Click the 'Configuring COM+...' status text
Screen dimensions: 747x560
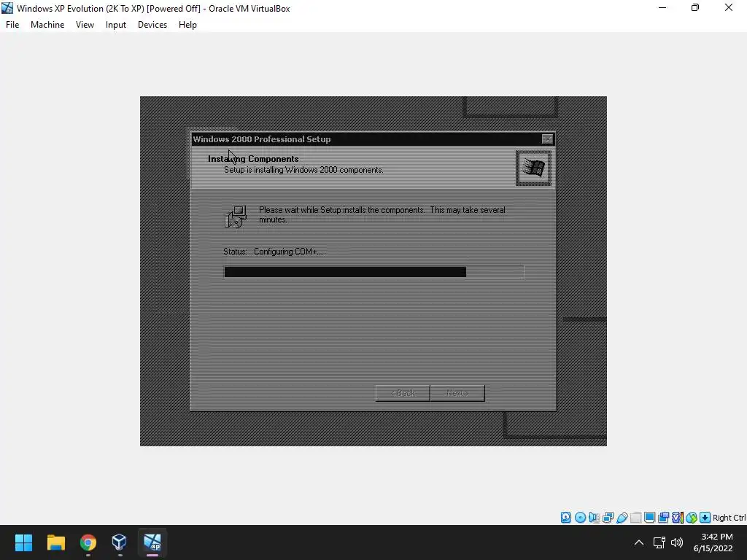(x=288, y=252)
